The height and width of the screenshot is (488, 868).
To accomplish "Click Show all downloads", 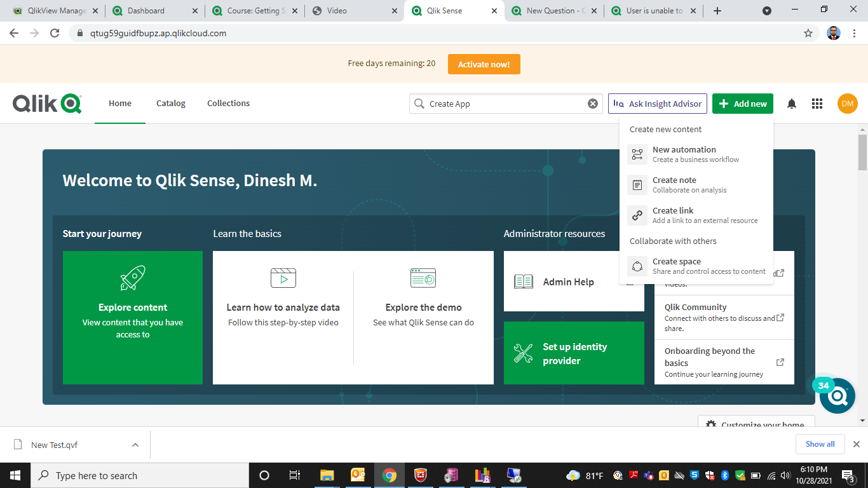I will click(820, 444).
